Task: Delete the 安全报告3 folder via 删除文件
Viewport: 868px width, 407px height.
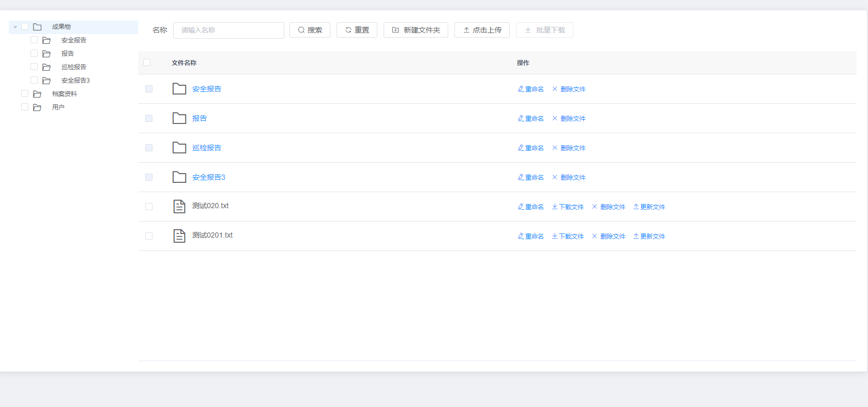Action: (x=569, y=178)
